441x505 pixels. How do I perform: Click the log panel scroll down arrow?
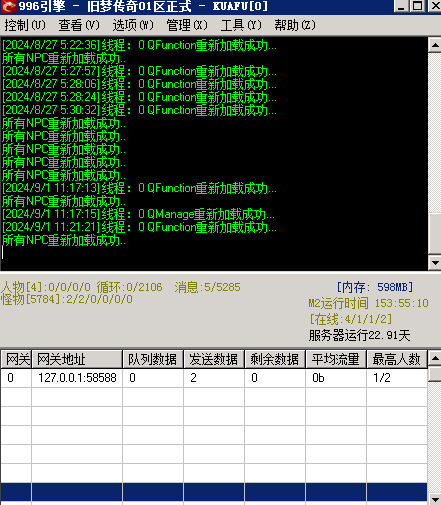[x=435, y=263]
